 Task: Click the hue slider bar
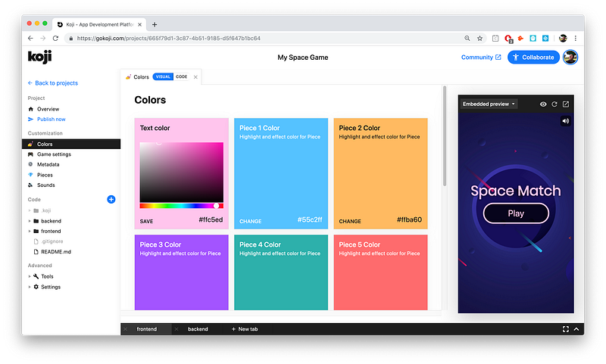182,206
